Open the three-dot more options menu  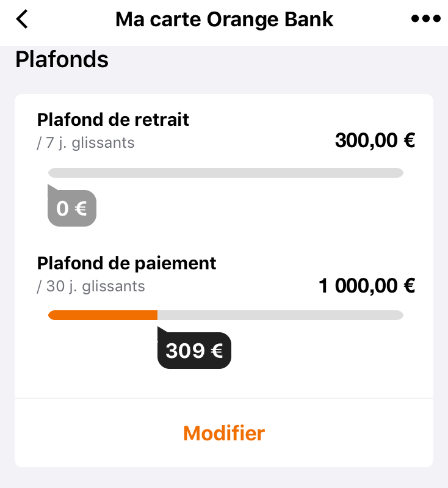pos(425,19)
